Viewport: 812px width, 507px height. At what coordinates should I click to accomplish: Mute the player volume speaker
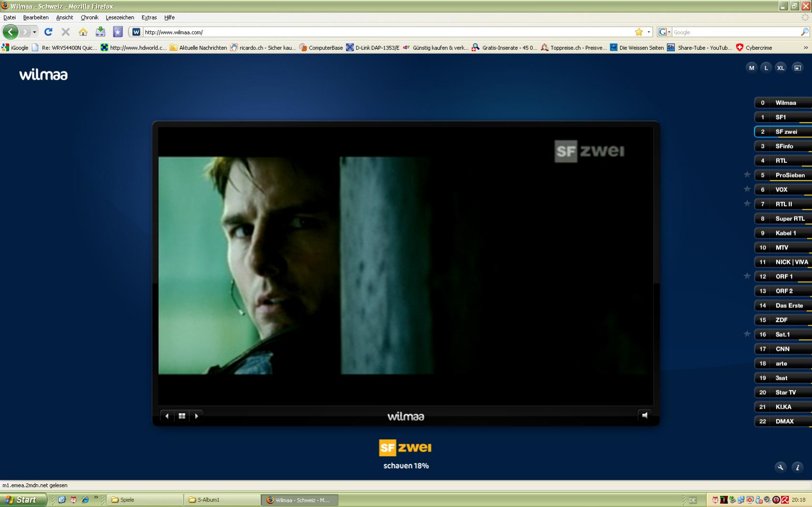point(645,415)
